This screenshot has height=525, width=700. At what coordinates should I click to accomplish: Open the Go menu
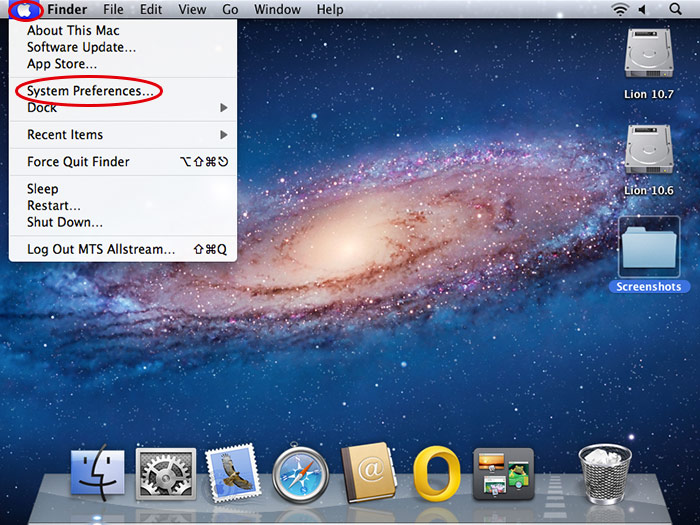[230, 9]
